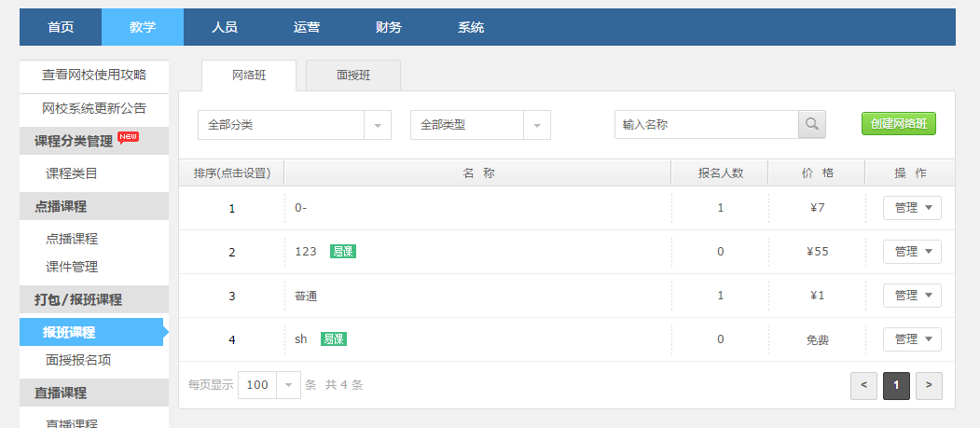Viewport: 980px width, 428px height.
Task: Open 管理 dropdown for course 普通
Action: tap(912, 296)
